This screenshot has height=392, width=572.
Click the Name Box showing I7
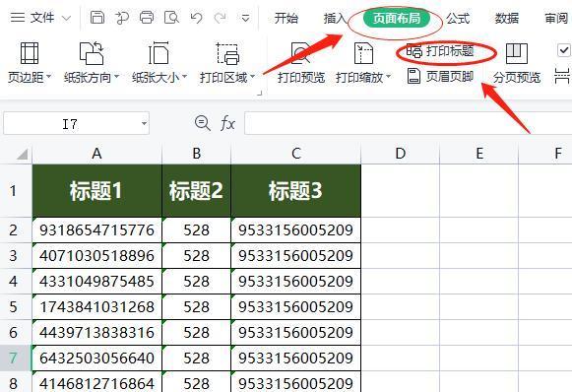69,124
